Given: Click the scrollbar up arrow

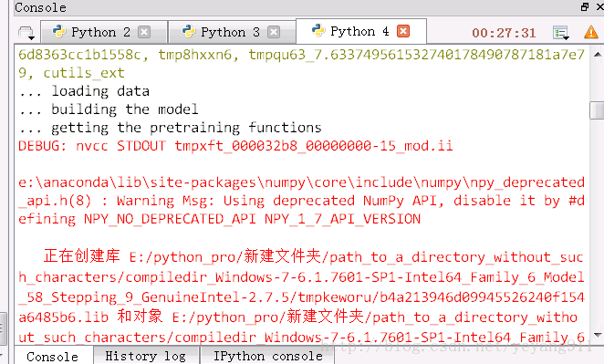Looking at the screenshot, I should pos(598,55).
